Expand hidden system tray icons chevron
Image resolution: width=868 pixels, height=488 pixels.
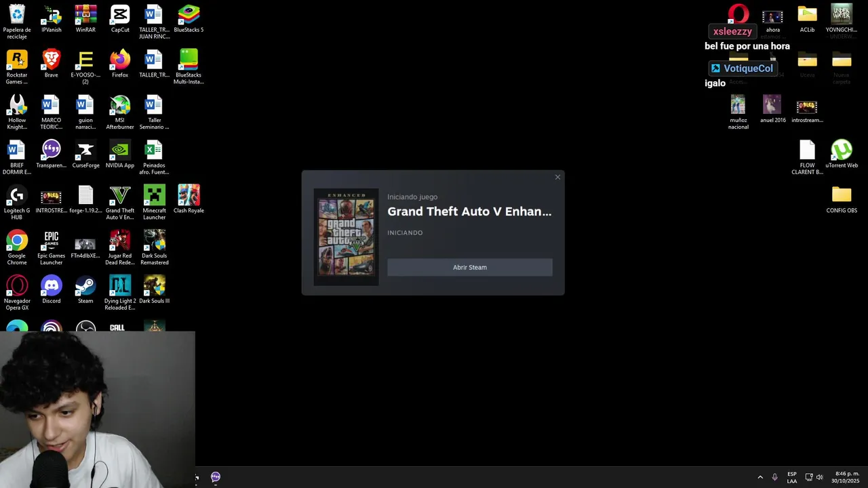click(760, 477)
